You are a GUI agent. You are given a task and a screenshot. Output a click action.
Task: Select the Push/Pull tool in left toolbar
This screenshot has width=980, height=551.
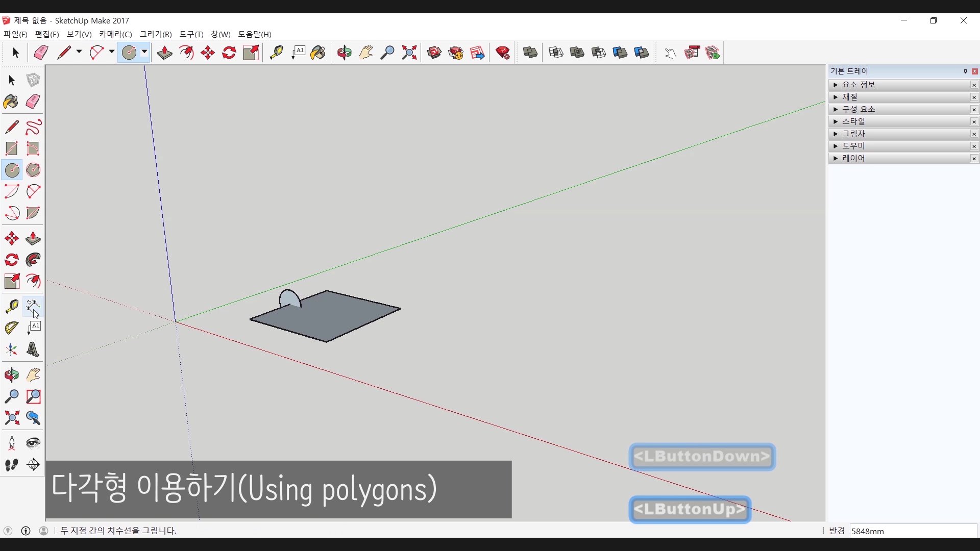[33, 239]
